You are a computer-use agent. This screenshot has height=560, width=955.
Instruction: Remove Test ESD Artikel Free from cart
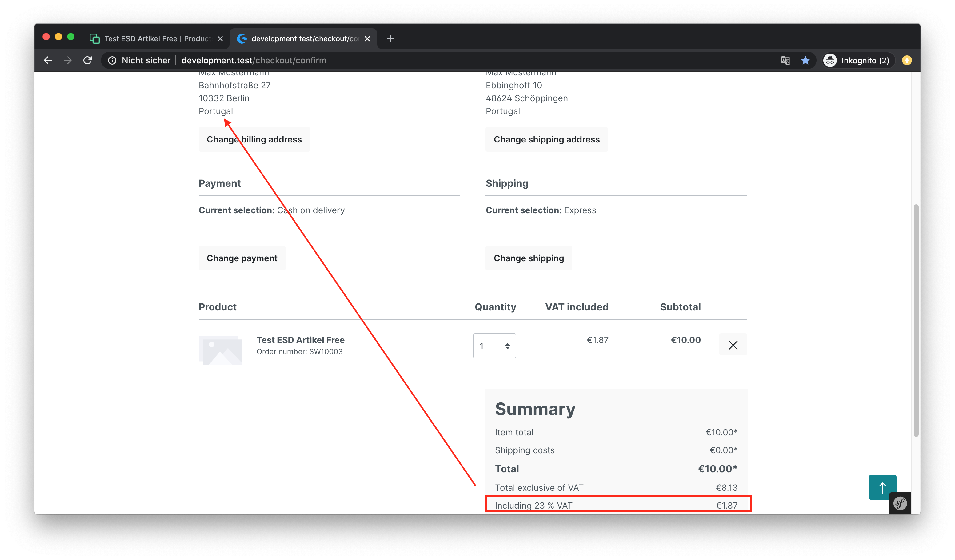click(733, 345)
